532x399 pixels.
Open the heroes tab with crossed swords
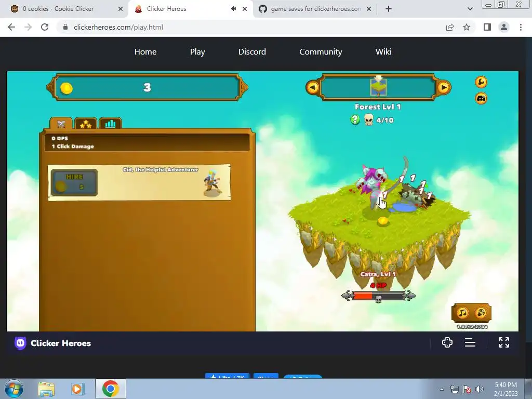(x=61, y=124)
